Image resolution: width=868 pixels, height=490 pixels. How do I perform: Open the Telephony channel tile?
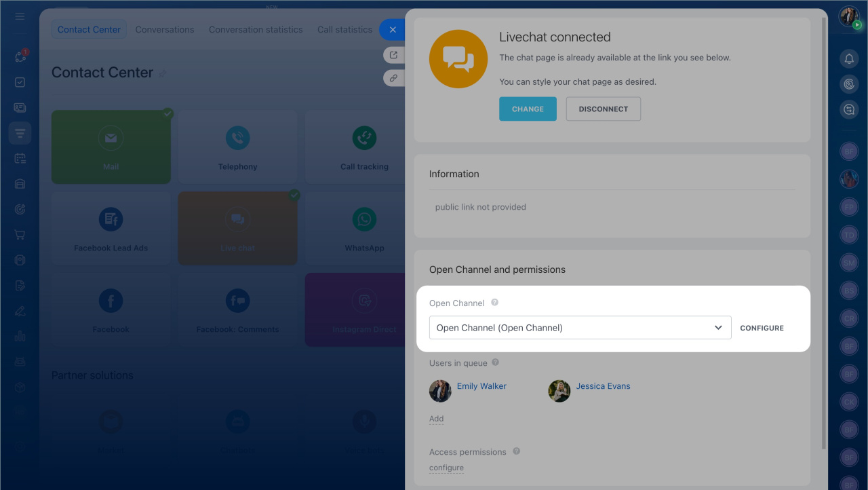coord(237,147)
